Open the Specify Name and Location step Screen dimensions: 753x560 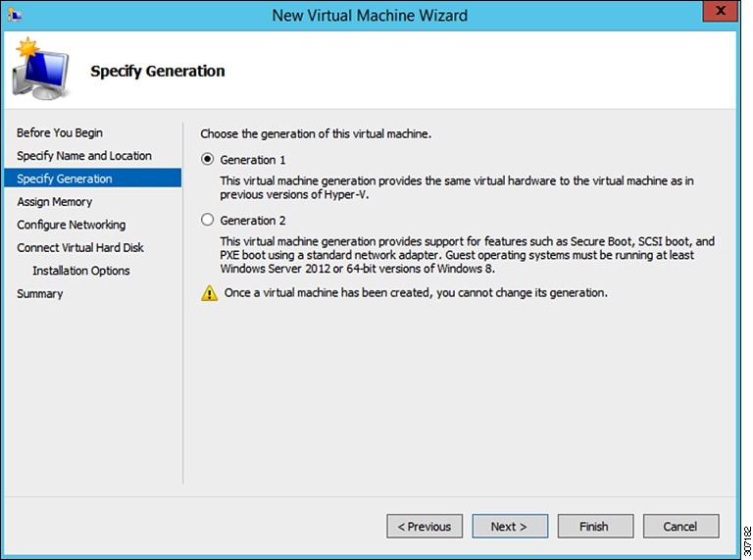pyautogui.click(x=84, y=156)
